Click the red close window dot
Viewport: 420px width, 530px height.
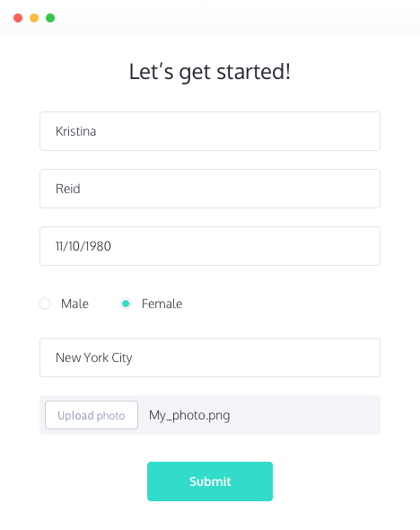pos(18,18)
